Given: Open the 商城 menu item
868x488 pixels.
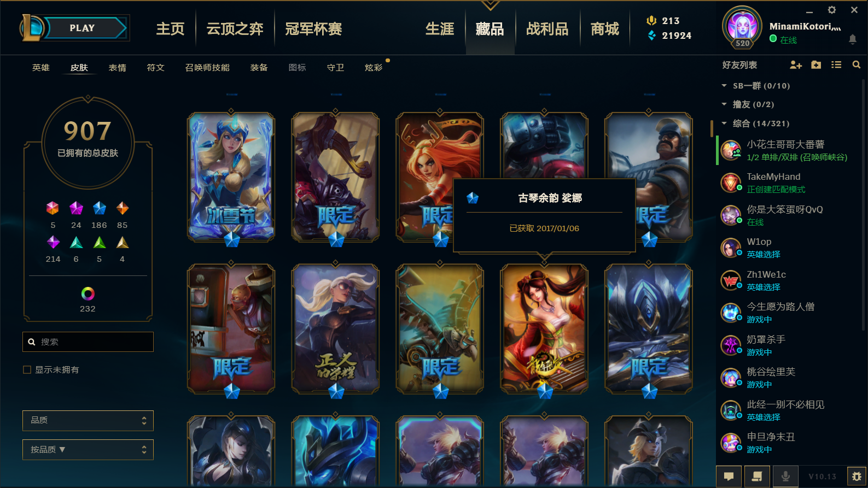Looking at the screenshot, I should click(x=605, y=29).
